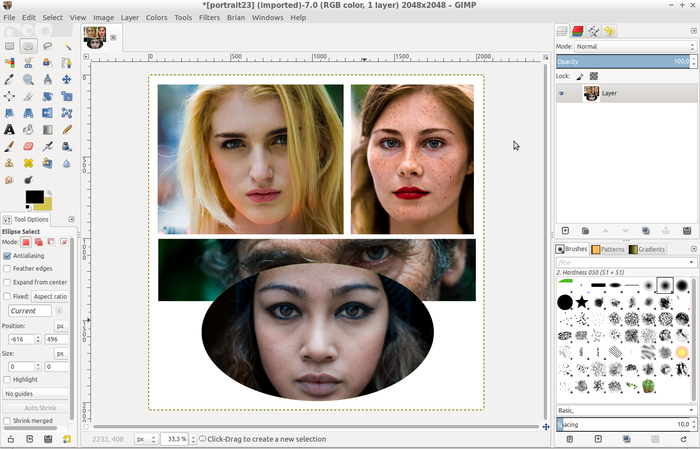Click the layer Opacity slider
This screenshot has height=449, width=700.
click(x=622, y=61)
